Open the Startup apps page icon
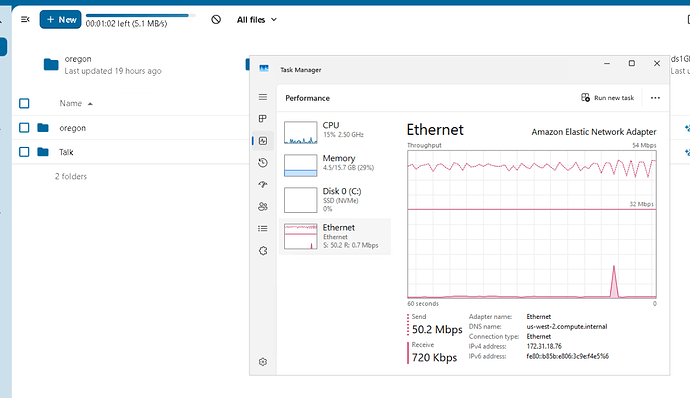Screen dimensions: 690x398 263,184
